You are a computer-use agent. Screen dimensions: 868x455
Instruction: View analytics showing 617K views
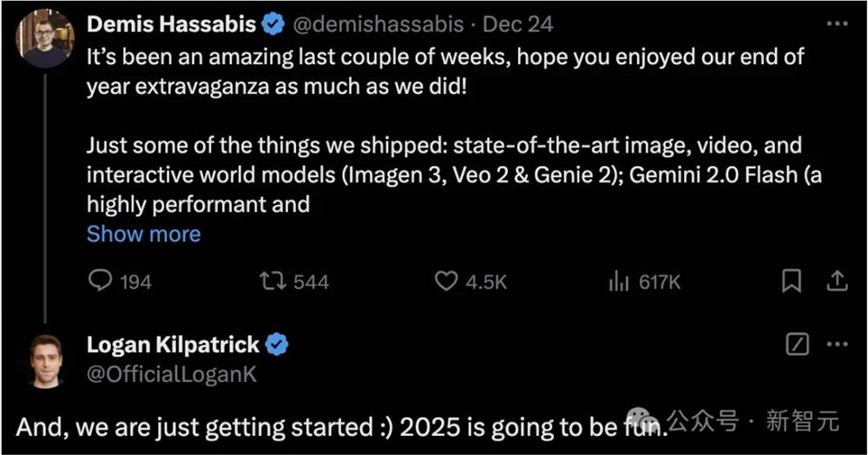[619, 281]
